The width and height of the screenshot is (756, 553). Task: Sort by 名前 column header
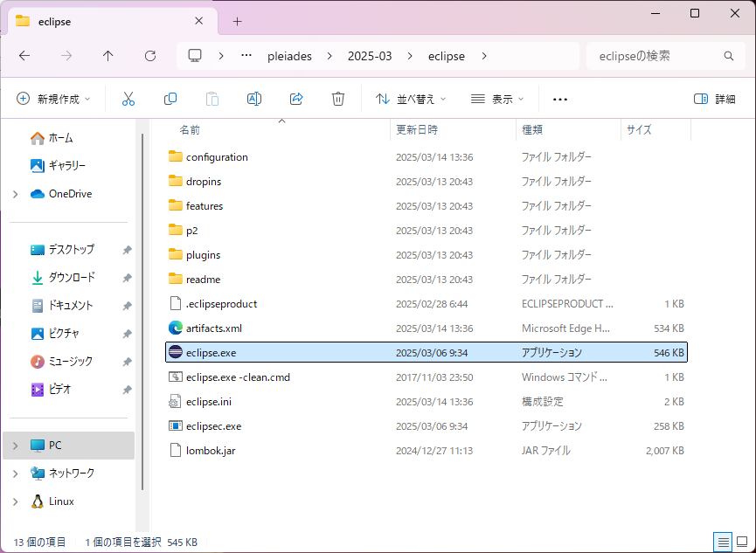(190, 129)
